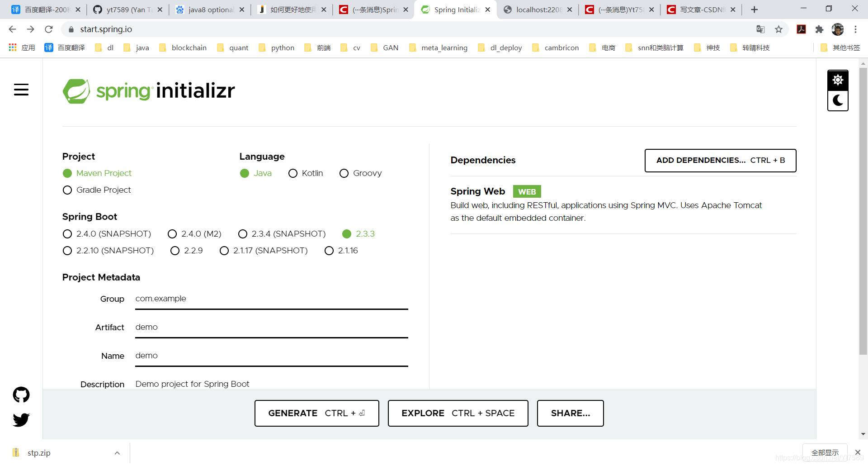868x466 pixels.
Task: Open the meta_learning bookmarks folder
Action: tap(438, 48)
